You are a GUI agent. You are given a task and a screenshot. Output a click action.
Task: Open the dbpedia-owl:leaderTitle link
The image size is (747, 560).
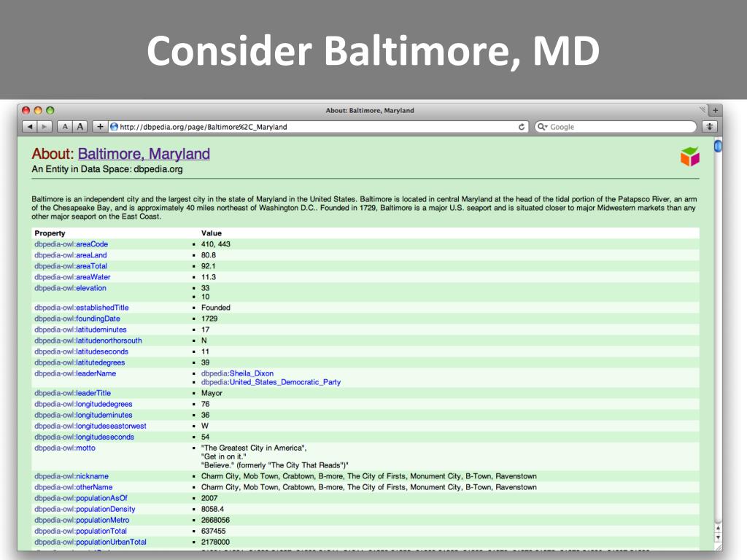pyautogui.click(x=72, y=393)
